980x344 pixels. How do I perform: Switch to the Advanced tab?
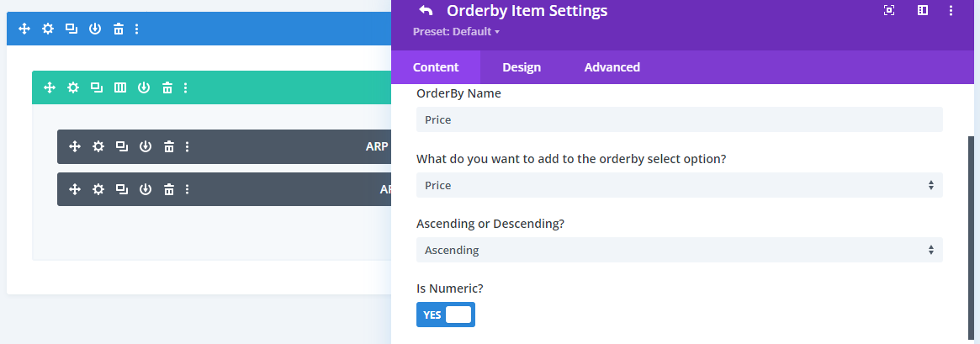612,67
